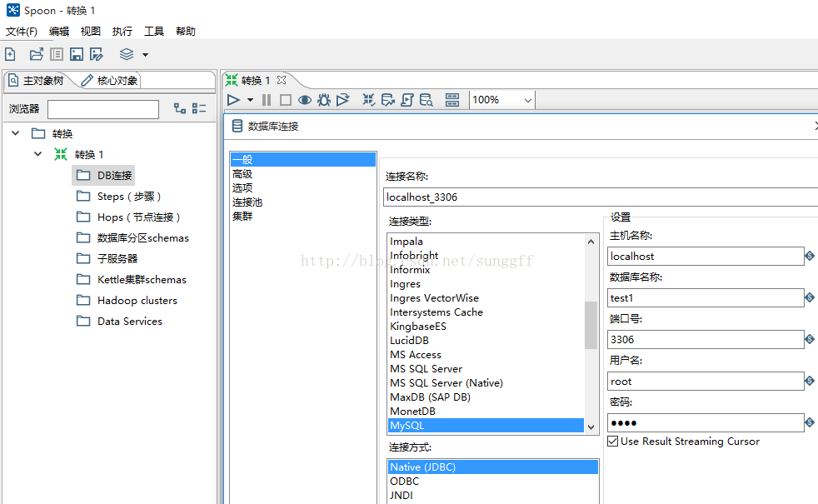Open the 帮助 menu
The height and width of the screenshot is (504, 818).
tap(186, 32)
